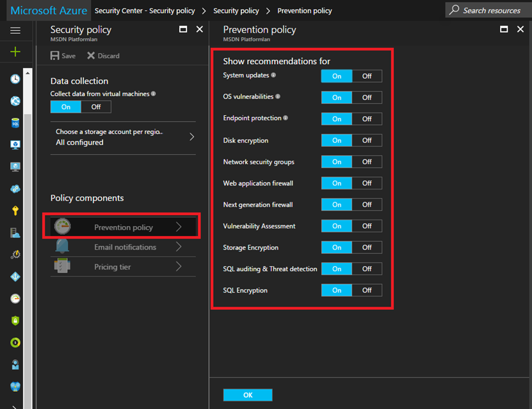The width and height of the screenshot is (532, 409).
Task: Switch Web application firewall to On
Action: 337,183
